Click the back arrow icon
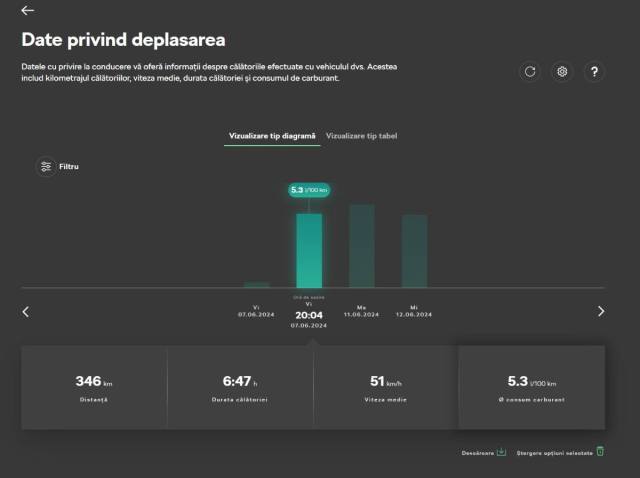This screenshot has height=478, width=640. coord(27,11)
